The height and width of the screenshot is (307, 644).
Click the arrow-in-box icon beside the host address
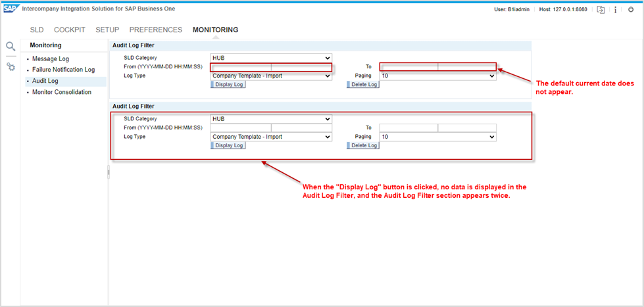pos(601,10)
